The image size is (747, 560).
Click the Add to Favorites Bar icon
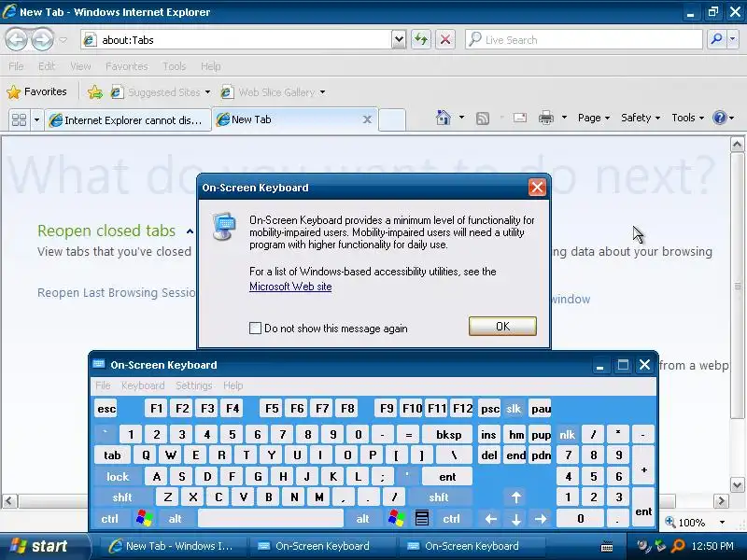point(95,91)
